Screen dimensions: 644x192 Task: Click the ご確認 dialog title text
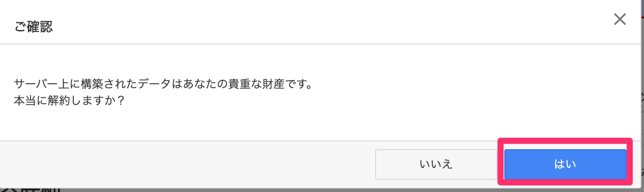tap(34, 27)
